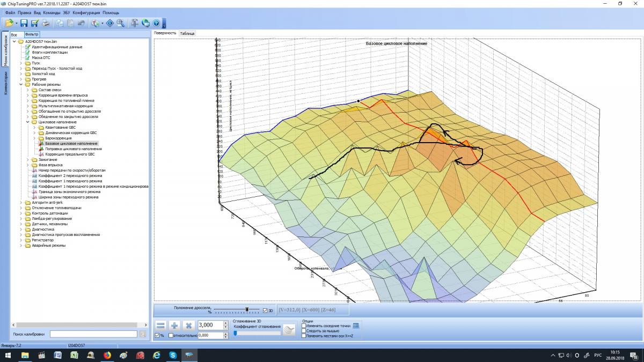Viewport: 644px width, 362px height.
Task: Open the ЭБУ menu
Action: click(x=67, y=12)
